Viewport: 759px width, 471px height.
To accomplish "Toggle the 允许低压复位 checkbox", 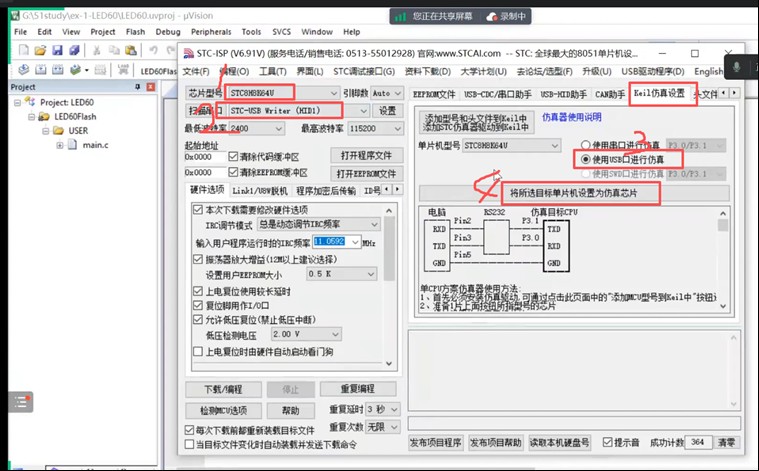I will 197,319.
